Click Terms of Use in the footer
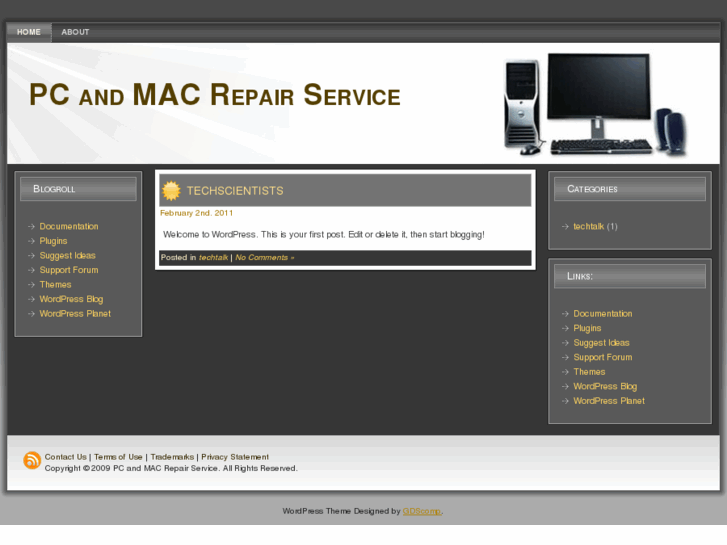Image resolution: width=727 pixels, height=545 pixels. 118,457
